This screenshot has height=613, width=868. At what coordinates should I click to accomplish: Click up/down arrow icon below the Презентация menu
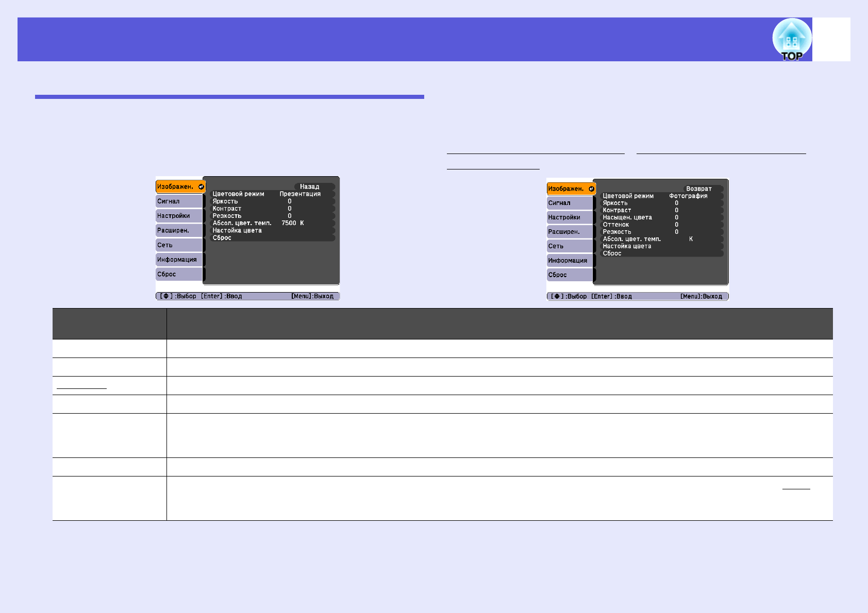click(165, 296)
